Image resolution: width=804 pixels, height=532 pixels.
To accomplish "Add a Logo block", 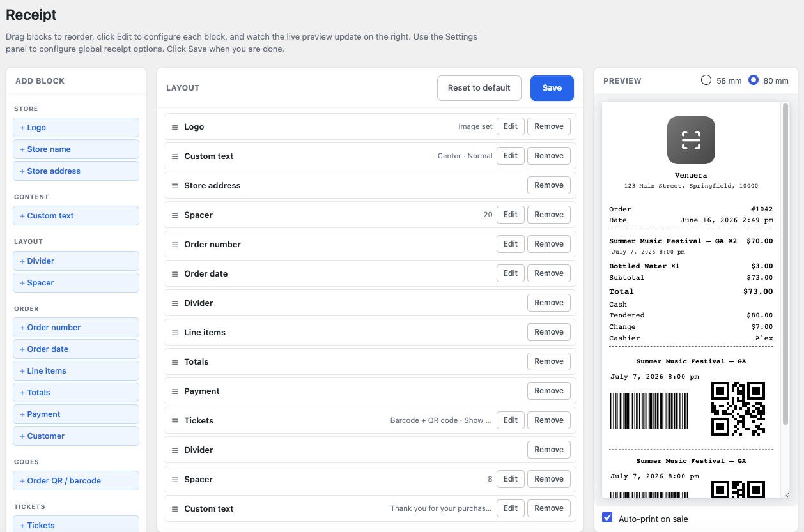I will (x=76, y=128).
